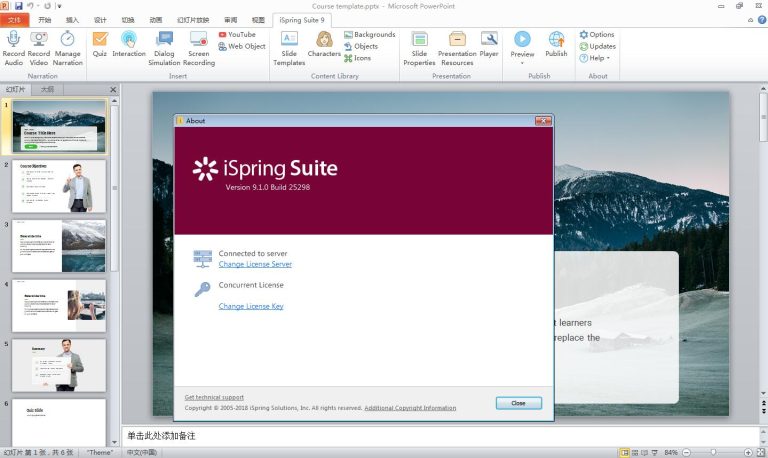
Task: Insert a Web Object
Action: pyautogui.click(x=241, y=46)
